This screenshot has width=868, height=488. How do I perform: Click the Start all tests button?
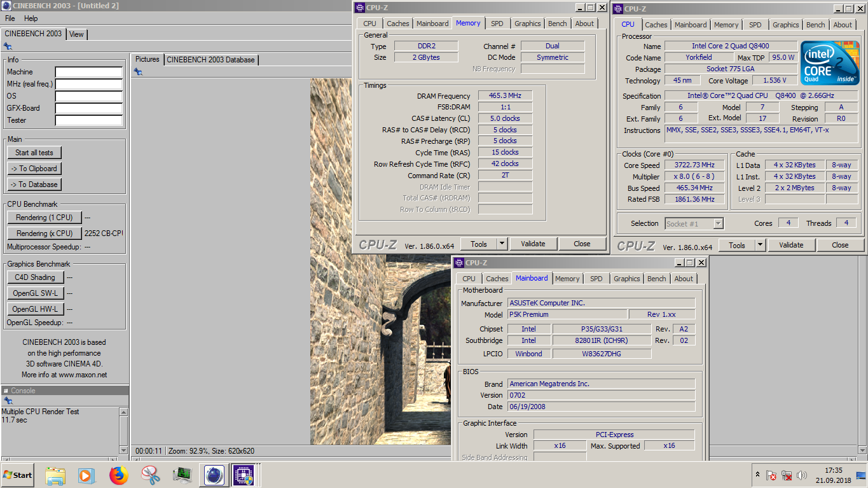click(34, 153)
